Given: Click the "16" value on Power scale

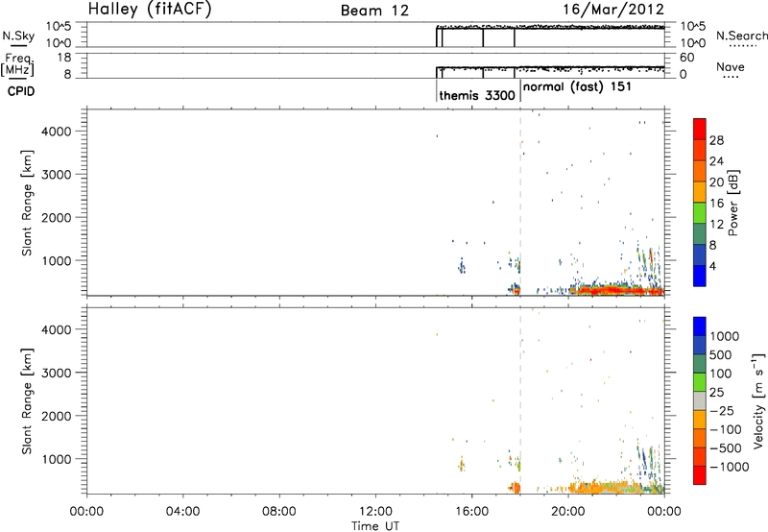Looking at the screenshot, I should point(716,204).
